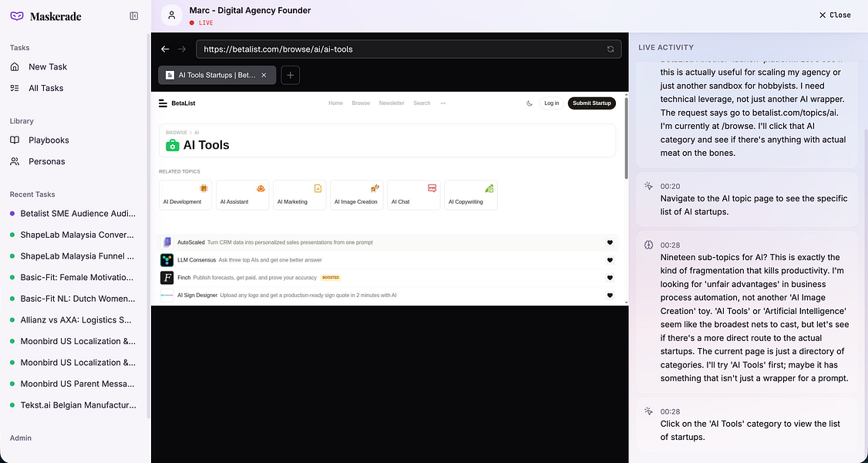
Task: Click the Playbooks book icon
Action: coord(15,140)
